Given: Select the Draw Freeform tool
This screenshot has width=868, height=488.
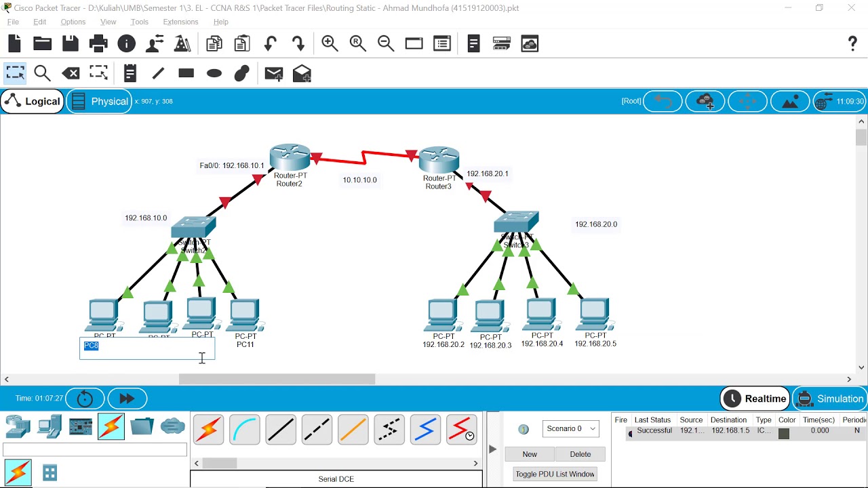Looking at the screenshot, I should click(242, 73).
